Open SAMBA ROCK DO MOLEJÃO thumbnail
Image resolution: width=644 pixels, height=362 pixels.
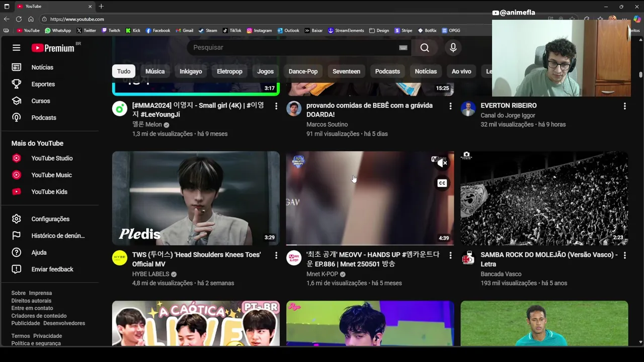point(544,198)
